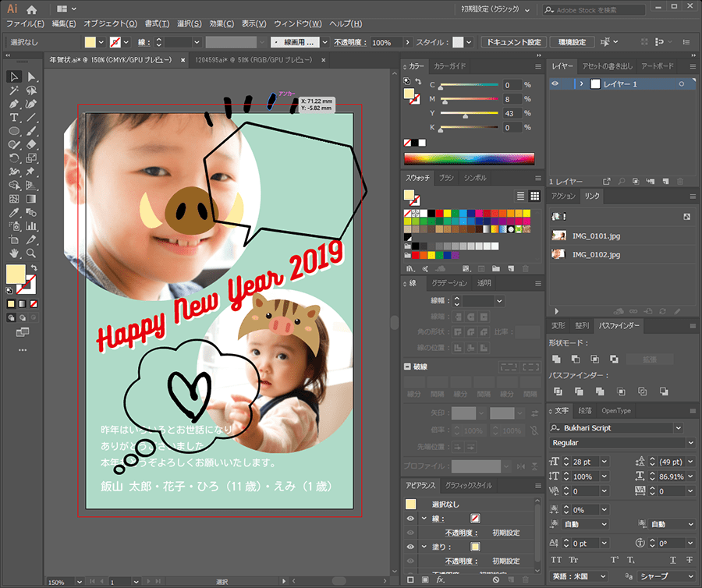Screen dimensions: 702x588
Task: Switch to the グラデーション panel tab
Action: (x=450, y=283)
